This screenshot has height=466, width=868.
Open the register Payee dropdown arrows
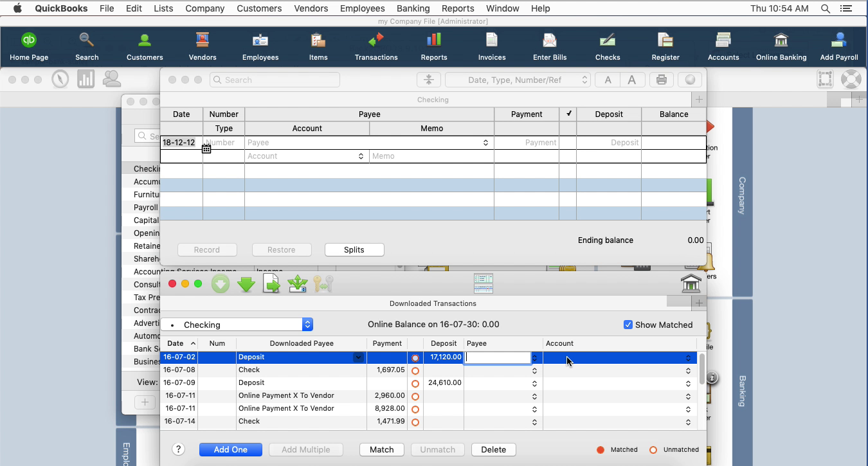[x=485, y=143]
